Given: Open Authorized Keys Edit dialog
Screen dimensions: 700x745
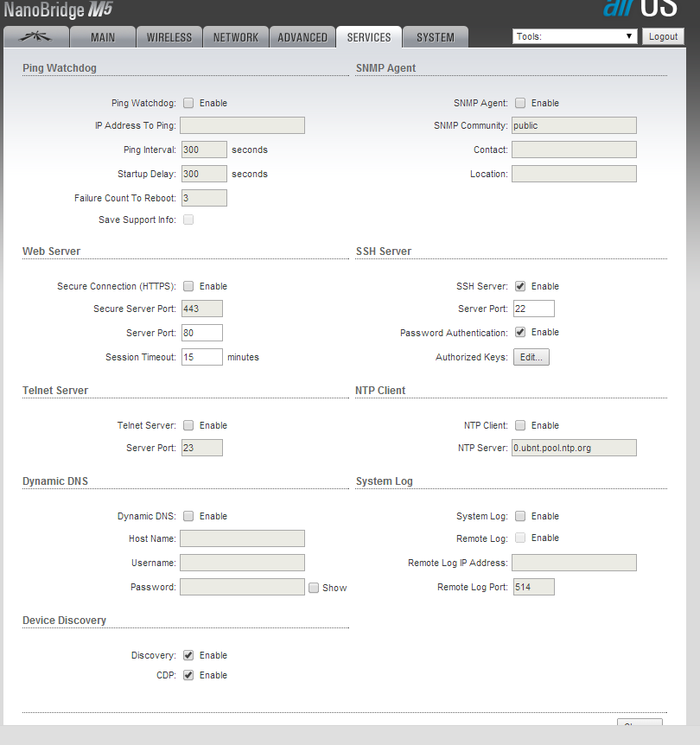Looking at the screenshot, I should [531, 357].
